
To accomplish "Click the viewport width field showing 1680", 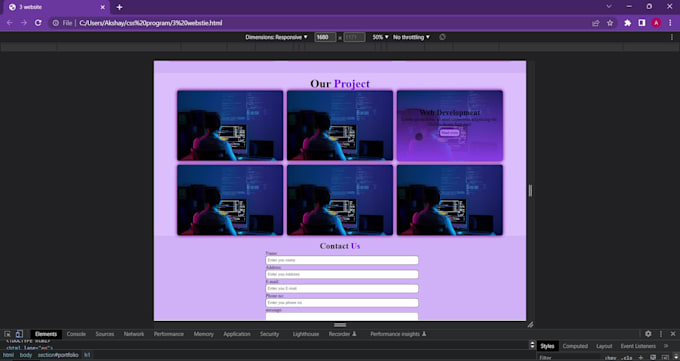I will pyautogui.click(x=325, y=37).
